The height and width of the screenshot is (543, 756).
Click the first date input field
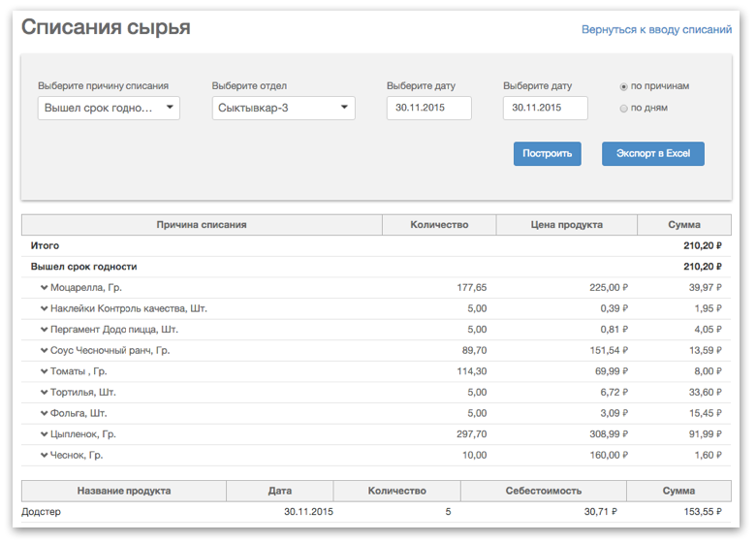(429, 108)
